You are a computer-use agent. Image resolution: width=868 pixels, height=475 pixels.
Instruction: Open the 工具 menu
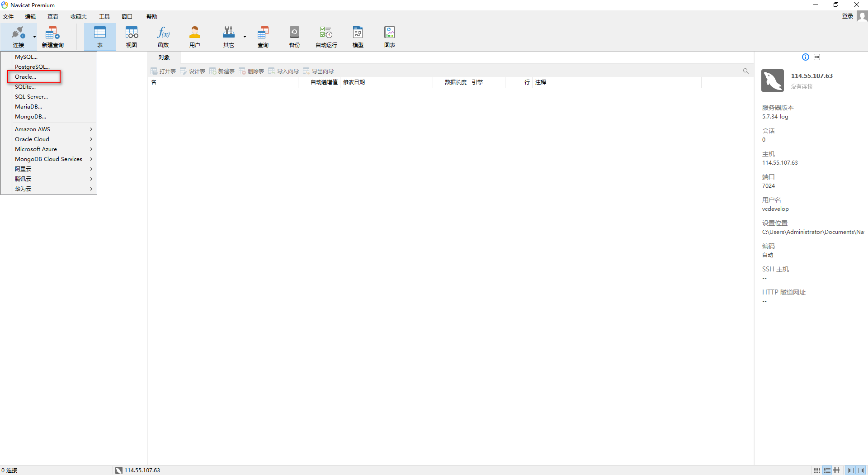point(104,17)
